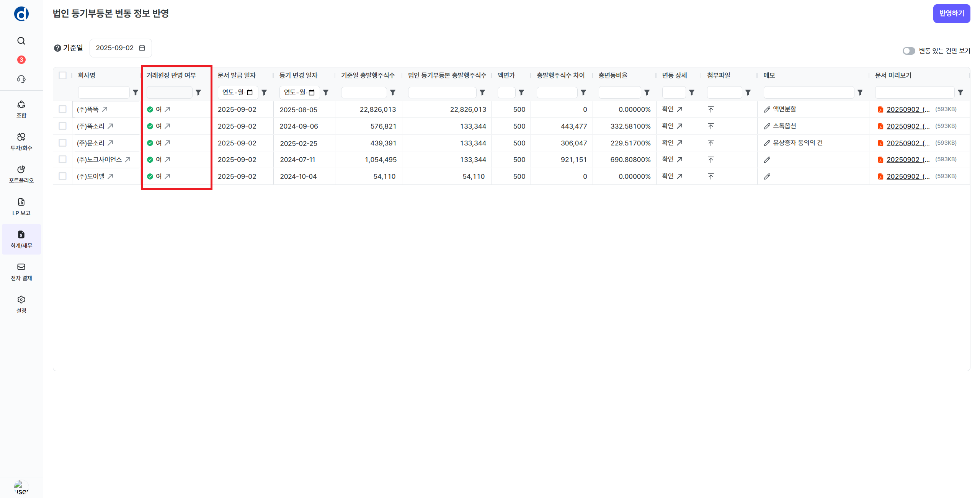The height and width of the screenshot is (498, 980).
Task: Open 20250902 PDF preview link for (주)똑소리
Action: click(908, 126)
